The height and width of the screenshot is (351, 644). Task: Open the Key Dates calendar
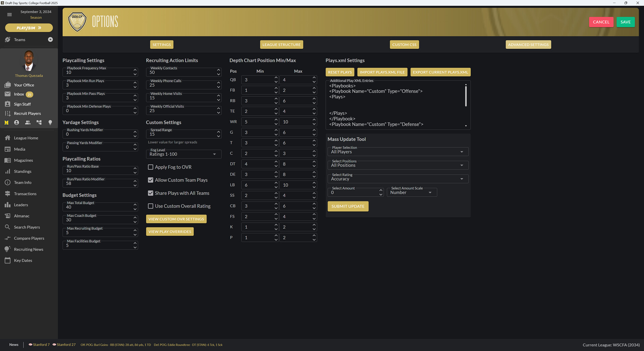(22, 260)
